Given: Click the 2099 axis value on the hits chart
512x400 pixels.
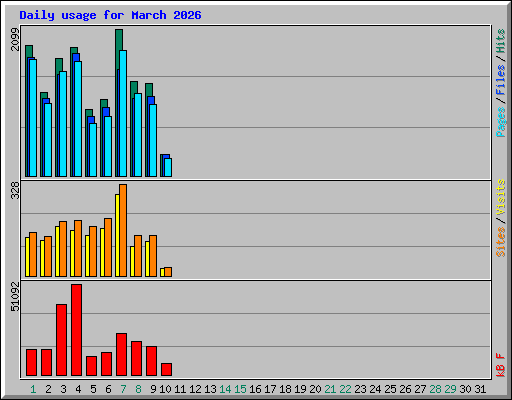Looking at the screenshot, I should tap(15, 39).
